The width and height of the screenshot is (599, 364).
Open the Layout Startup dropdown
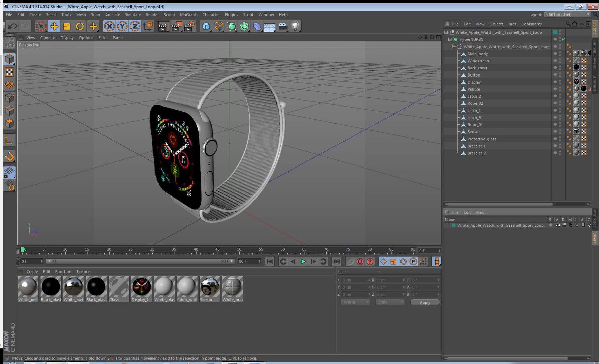pyautogui.click(x=568, y=14)
